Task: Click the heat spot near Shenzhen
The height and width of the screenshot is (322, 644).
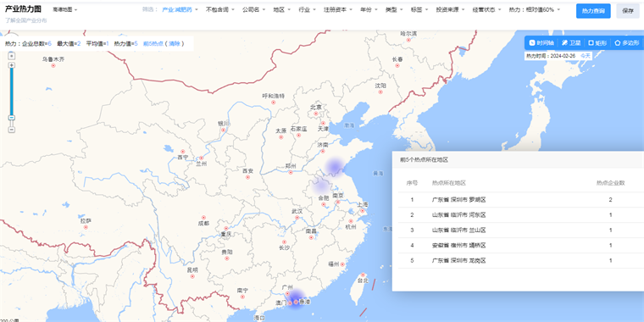Action: coord(295,299)
